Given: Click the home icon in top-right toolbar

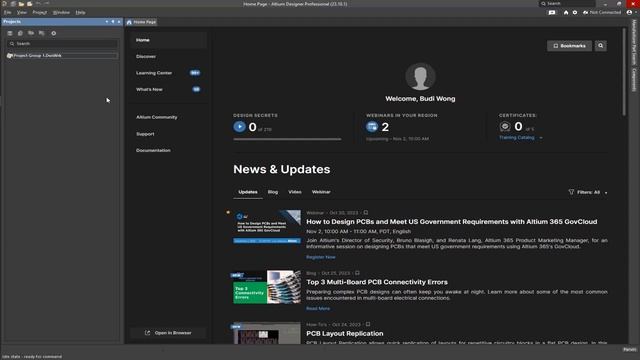Looking at the screenshot, I should coord(566,13).
